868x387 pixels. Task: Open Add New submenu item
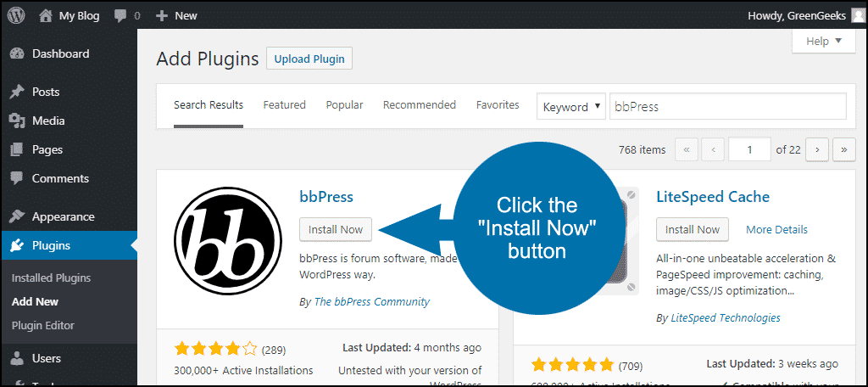tap(35, 302)
